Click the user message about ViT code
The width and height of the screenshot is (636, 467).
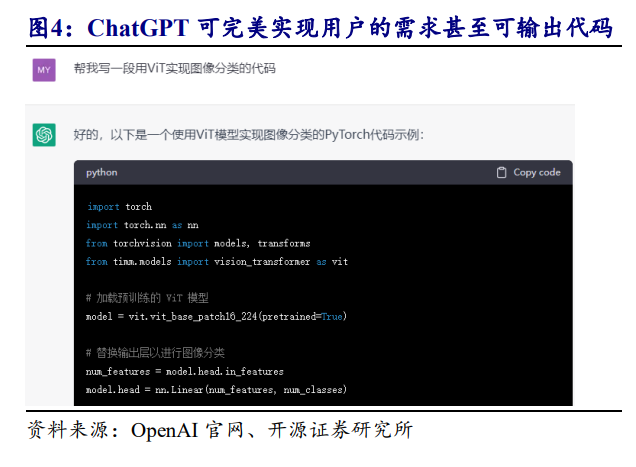pos(174,68)
